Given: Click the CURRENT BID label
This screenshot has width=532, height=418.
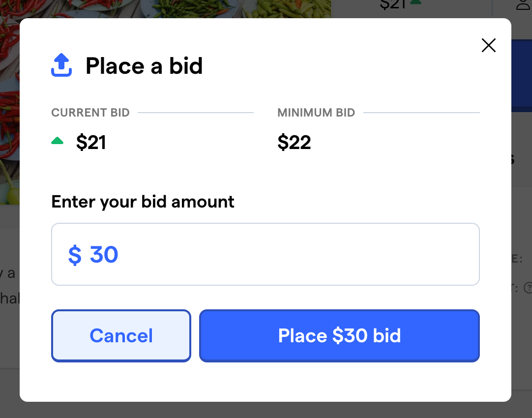Looking at the screenshot, I should click(90, 113).
